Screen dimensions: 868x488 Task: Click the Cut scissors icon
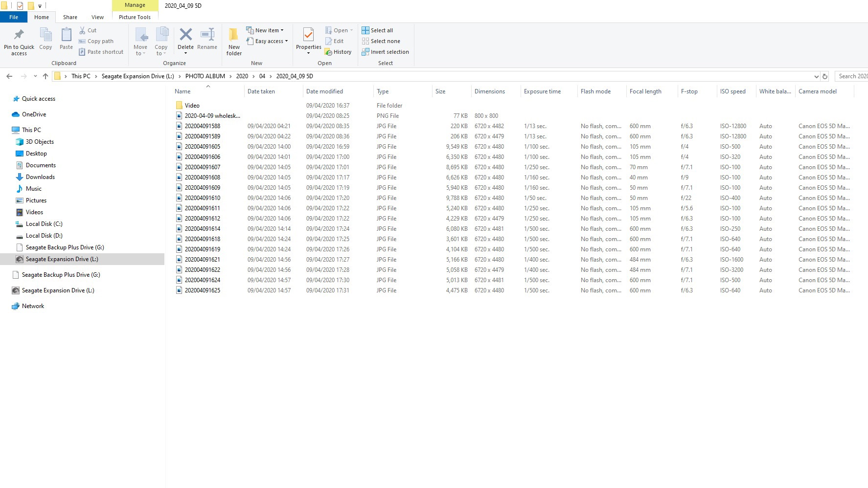point(83,30)
